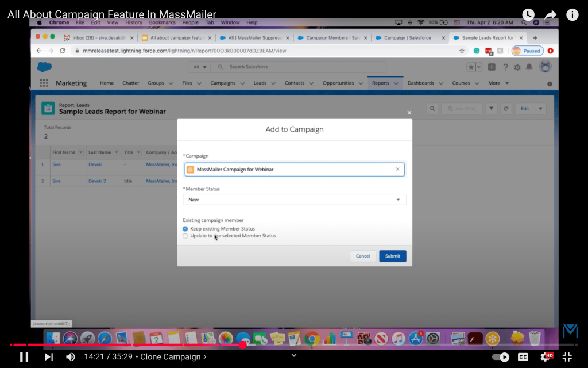Cancel the Add to Campaign dialog
Image resolution: width=588 pixels, height=368 pixels.
pos(362,256)
